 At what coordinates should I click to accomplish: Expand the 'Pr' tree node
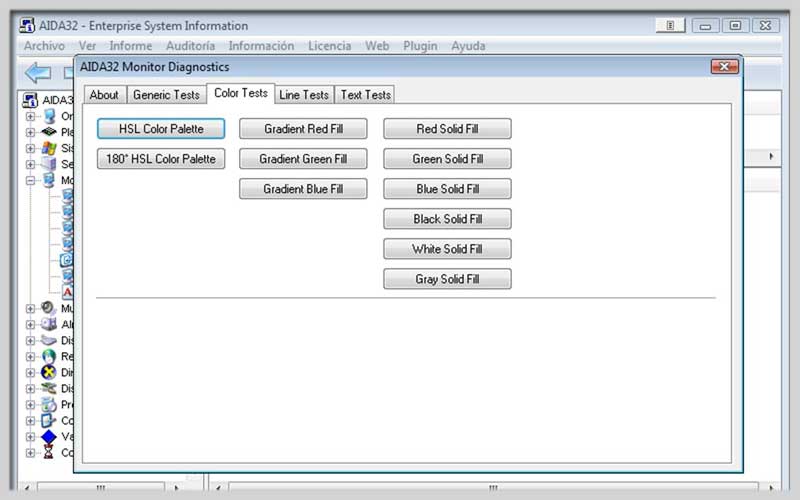pos(31,405)
